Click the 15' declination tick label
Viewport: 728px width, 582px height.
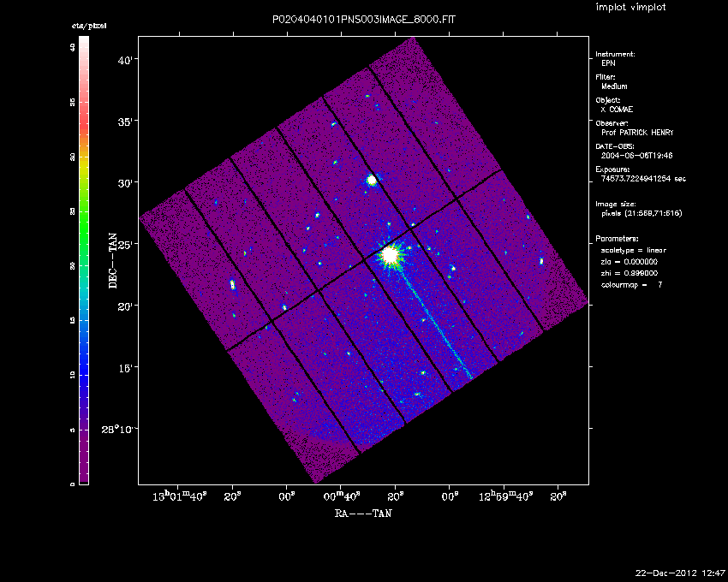tap(126, 367)
